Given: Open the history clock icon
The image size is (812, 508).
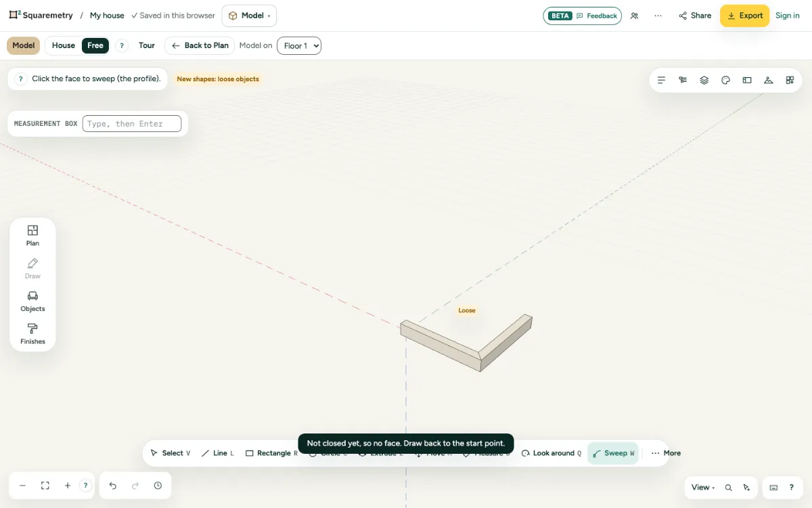Looking at the screenshot, I should (158, 486).
